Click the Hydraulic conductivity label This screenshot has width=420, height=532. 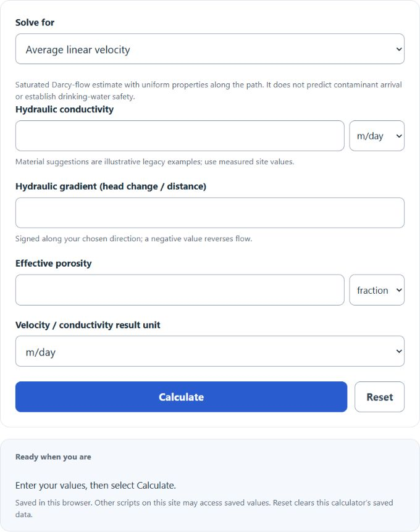coord(64,109)
